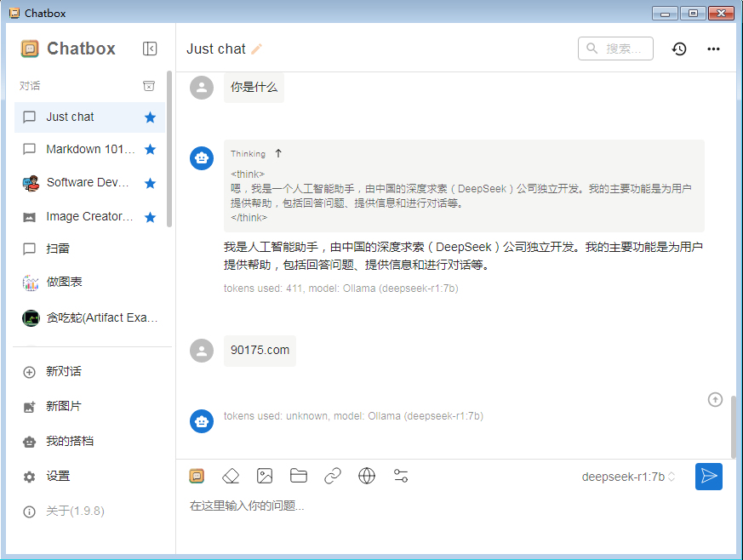Attach an image with the picture icon
The width and height of the screenshot is (743, 560).
click(x=265, y=476)
